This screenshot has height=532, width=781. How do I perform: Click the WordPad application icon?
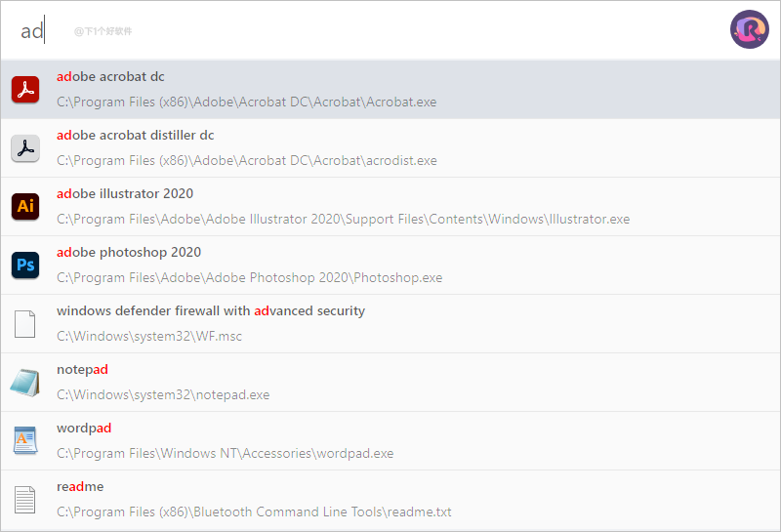(x=25, y=441)
